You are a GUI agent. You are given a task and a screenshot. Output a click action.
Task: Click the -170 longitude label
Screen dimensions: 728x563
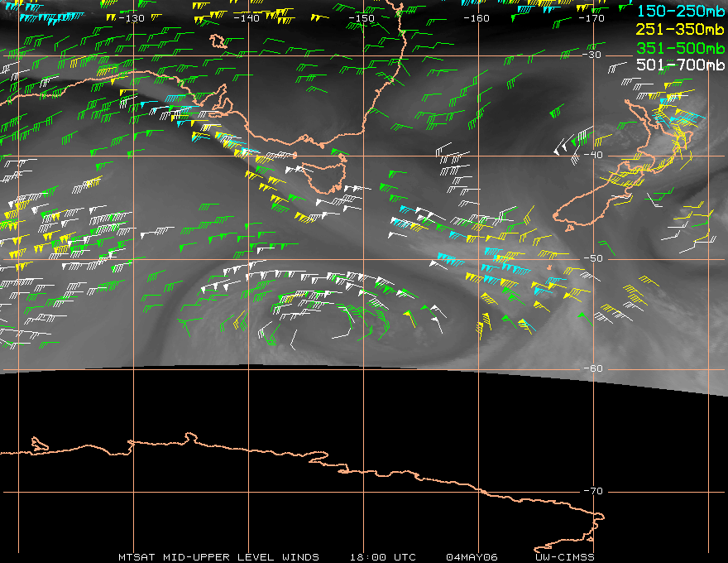click(x=591, y=18)
